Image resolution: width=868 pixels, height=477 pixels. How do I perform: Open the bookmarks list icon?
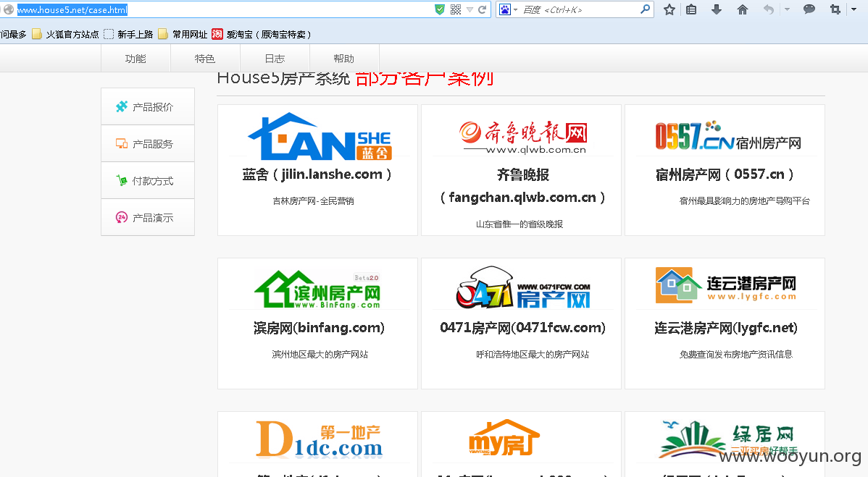pos(691,9)
